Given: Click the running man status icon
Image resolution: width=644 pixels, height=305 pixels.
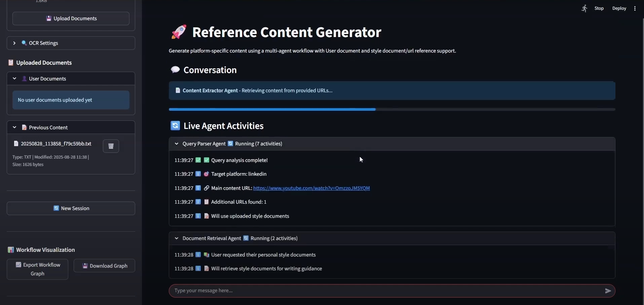Looking at the screenshot, I should coord(584,8).
